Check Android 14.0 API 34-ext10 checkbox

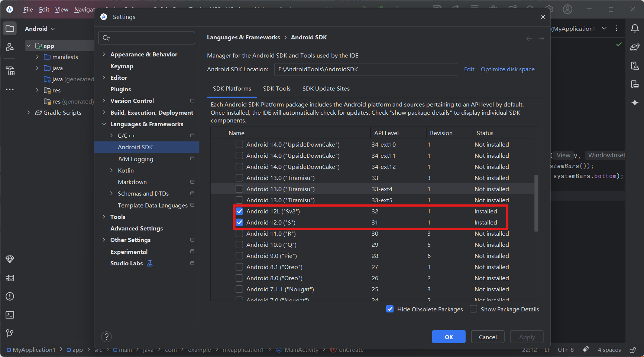click(x=239, y=144)
